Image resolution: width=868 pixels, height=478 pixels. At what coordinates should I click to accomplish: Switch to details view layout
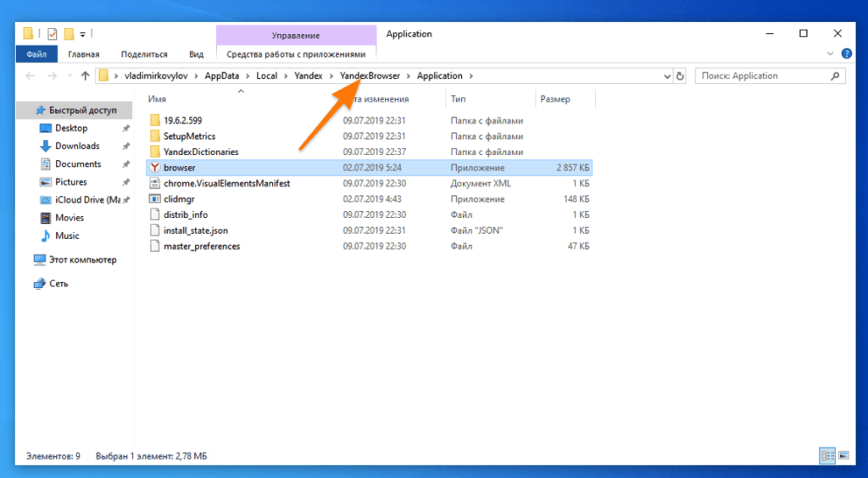827,456
